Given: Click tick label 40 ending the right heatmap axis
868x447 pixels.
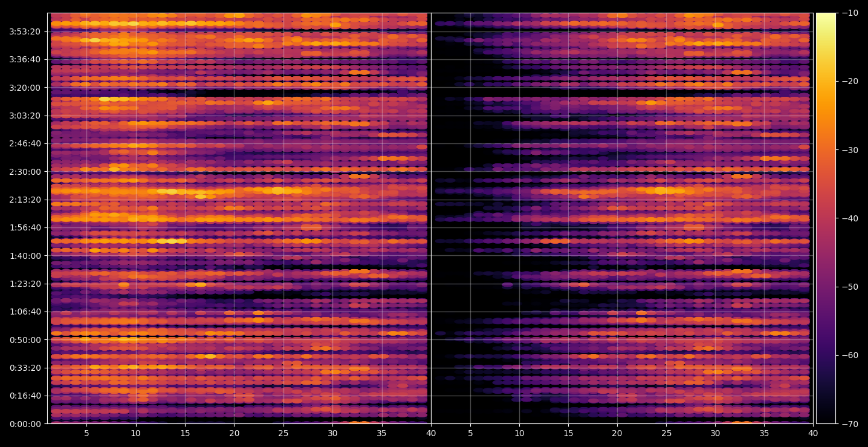Looking at the screenshot, I should click(813, 433).
